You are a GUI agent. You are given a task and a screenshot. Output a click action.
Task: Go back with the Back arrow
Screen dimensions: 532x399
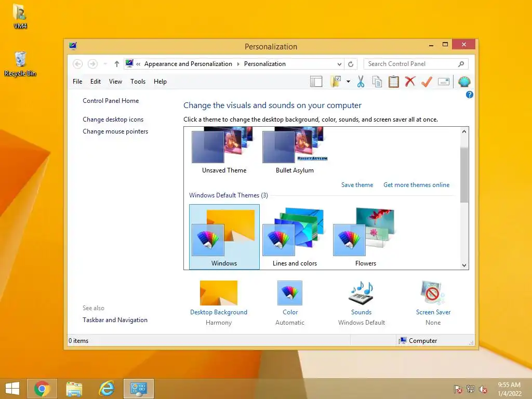[x=78, y=64]
